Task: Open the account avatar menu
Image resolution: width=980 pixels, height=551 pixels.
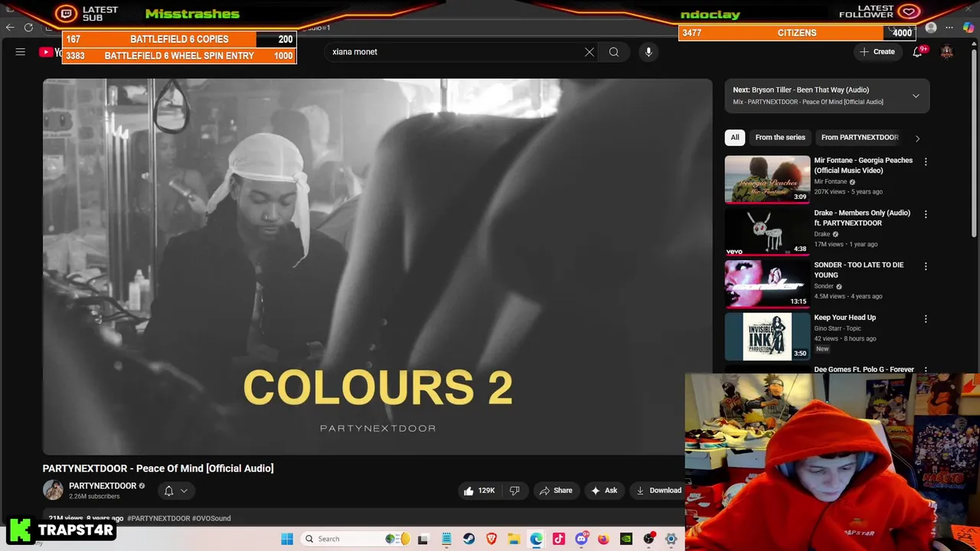Action: (947, 52)
